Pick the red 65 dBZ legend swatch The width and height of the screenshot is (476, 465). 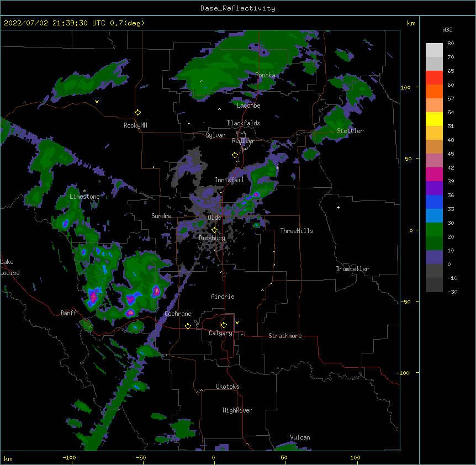[434, 77]
